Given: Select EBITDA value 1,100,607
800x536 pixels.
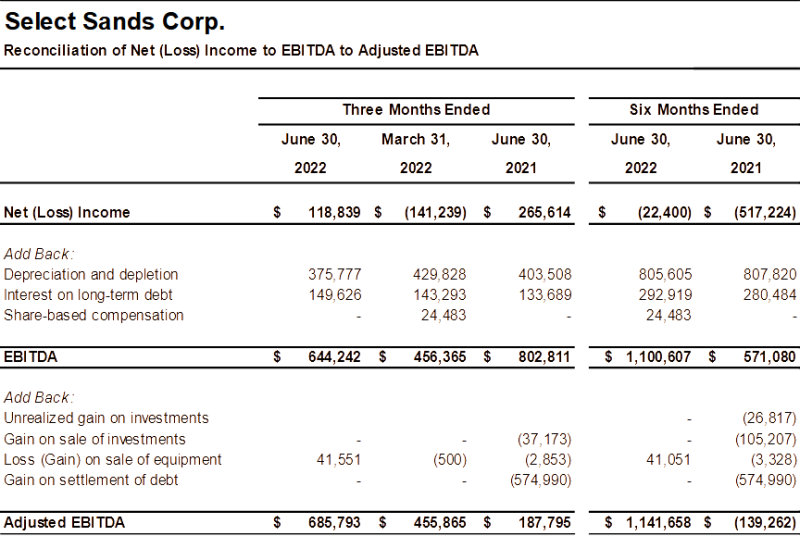Looking at the screenshot, I should click(x=659, y=356).
